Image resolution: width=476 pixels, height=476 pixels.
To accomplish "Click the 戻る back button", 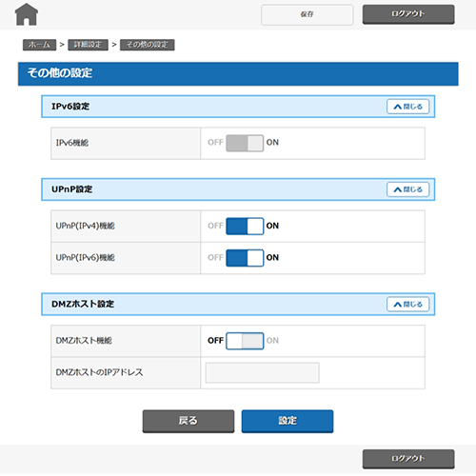I will [x=188, y=421].
